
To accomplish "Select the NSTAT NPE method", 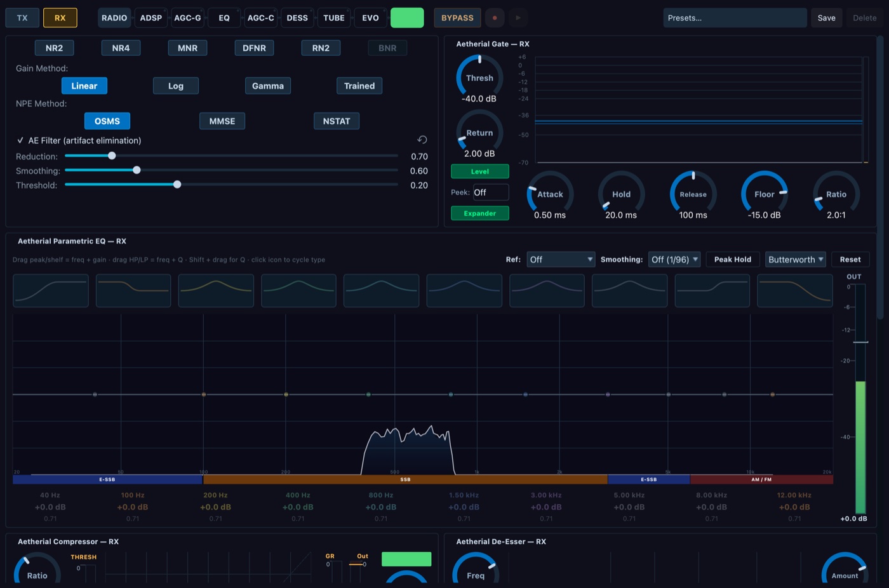I will (x=337, y=121).
